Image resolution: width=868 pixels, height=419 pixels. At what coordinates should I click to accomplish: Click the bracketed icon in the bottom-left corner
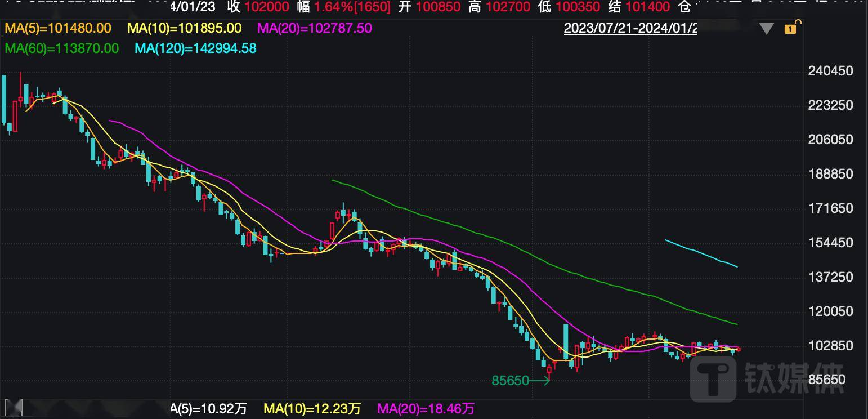pos(13,407)
